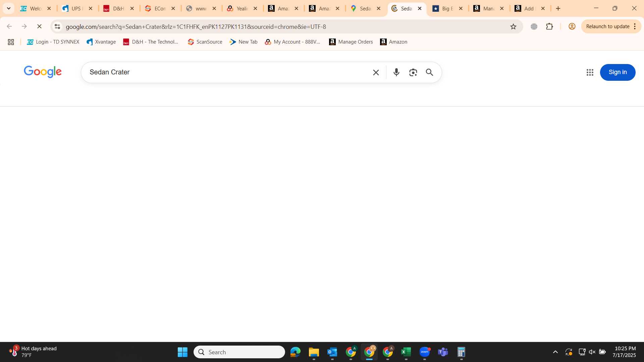Open File Explorer from taskbar
Image resolution: width=644 pixels, height=362 pixels.
(x=314, y=352)
